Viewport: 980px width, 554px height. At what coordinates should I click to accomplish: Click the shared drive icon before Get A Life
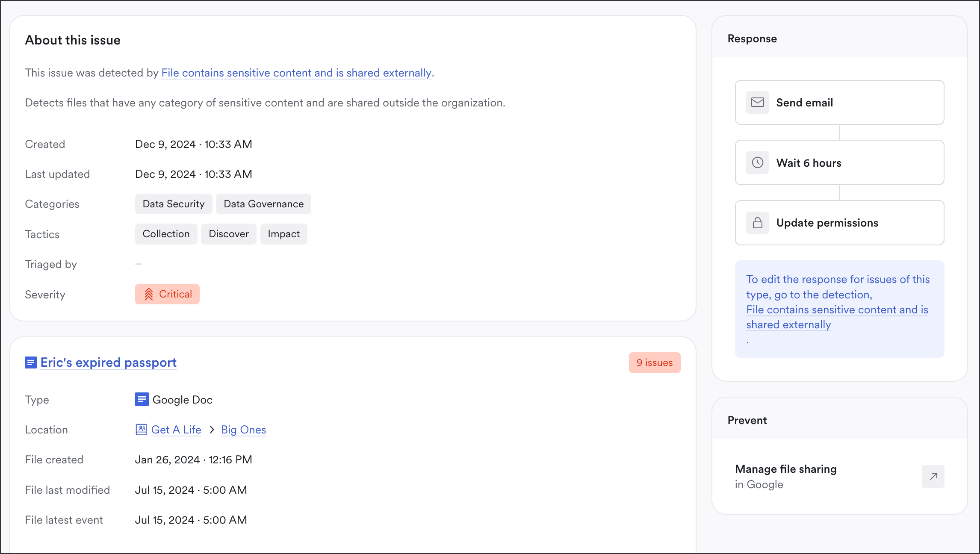(141, 430)
